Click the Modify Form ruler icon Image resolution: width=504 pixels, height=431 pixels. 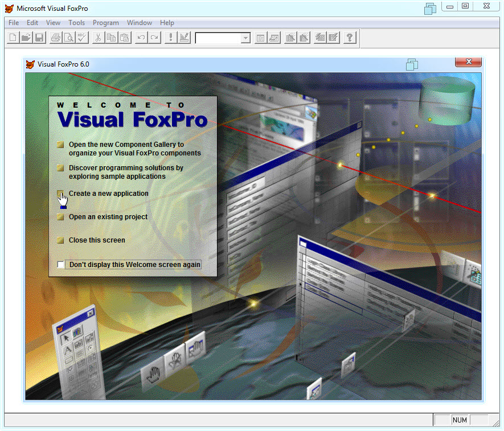coord(184,38)
